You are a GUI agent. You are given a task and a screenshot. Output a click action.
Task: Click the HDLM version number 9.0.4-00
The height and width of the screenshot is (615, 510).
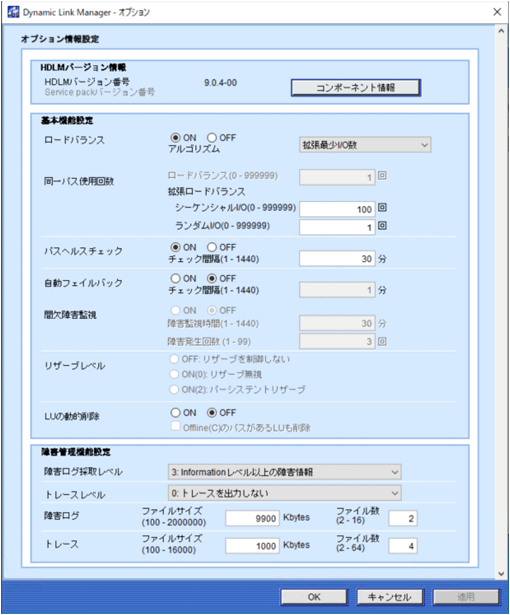(220, 83)
